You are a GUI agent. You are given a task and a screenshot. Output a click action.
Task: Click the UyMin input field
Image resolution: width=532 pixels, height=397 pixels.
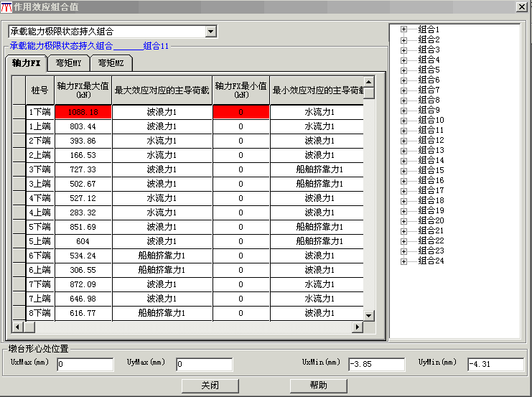click(495, 365)
